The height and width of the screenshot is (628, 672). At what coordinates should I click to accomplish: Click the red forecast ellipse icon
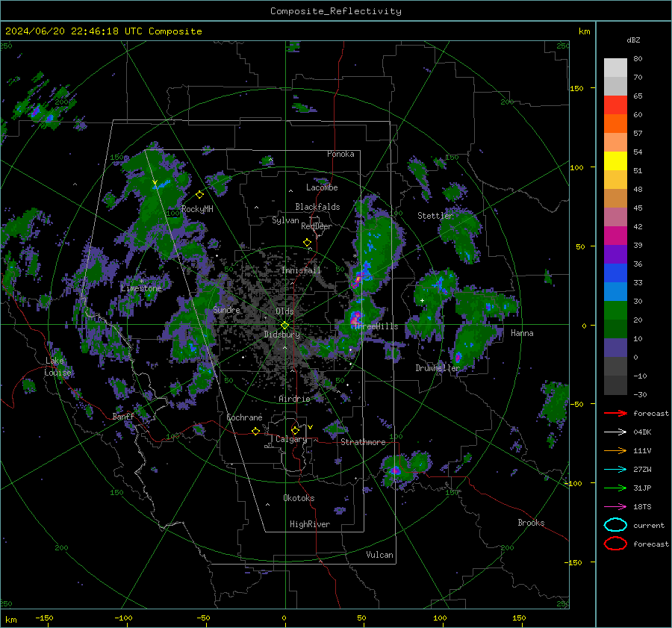pos(615,544)
